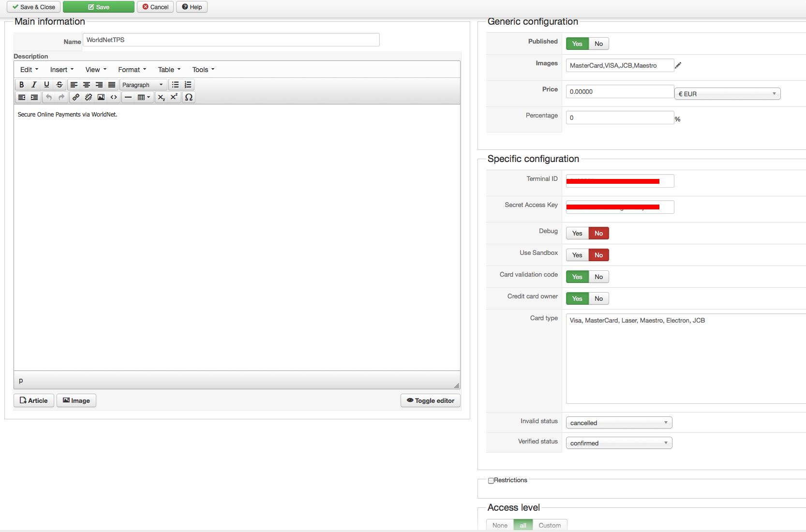Screen dimensions: 806x532
Task: Click the pencil icon next to Images
Action: coord(678,65)
